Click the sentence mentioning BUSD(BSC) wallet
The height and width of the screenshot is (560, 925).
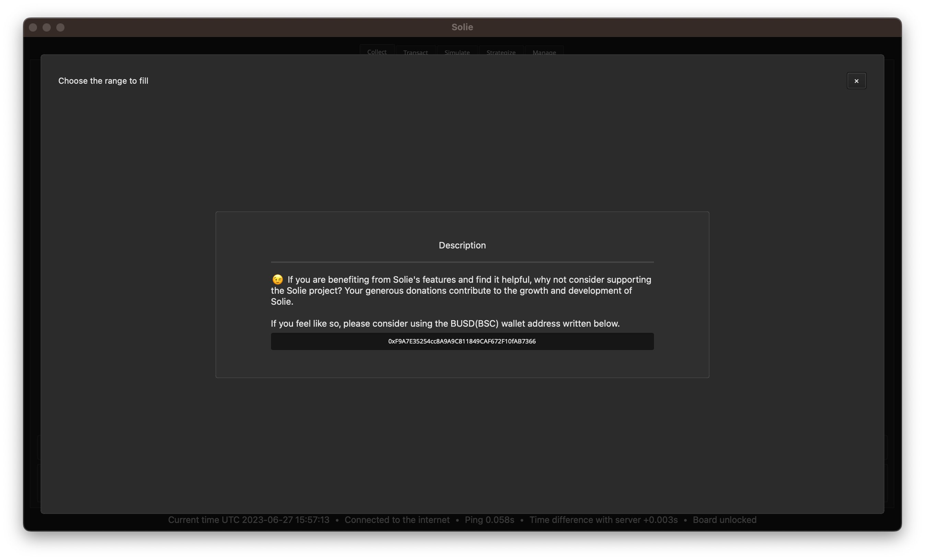tap(445, 324)
